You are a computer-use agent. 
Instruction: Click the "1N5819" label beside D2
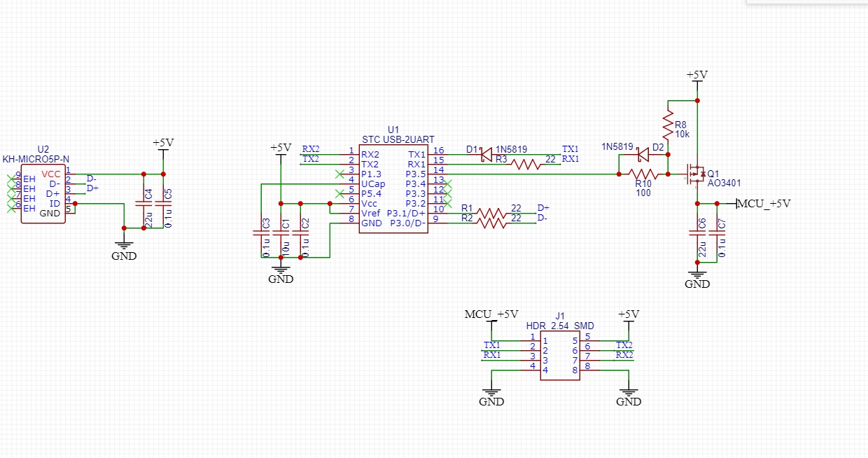click(x=617, y=148)
